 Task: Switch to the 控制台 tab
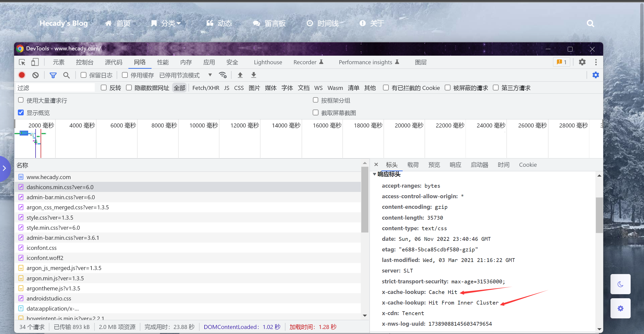click(85, 62)
